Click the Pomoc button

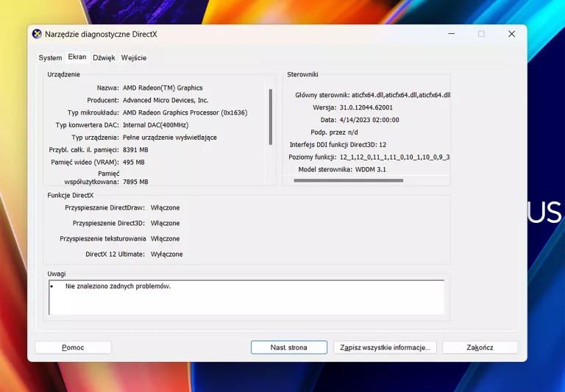click(x=73, y=347)
